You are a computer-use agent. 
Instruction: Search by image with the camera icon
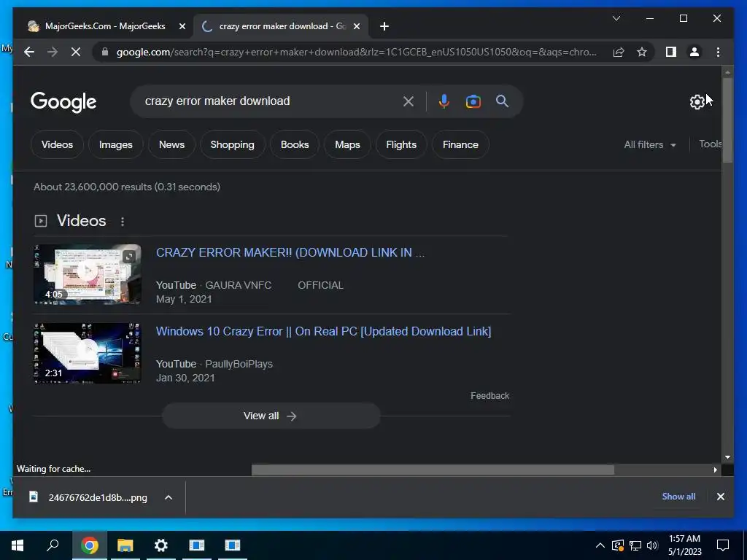473,101
